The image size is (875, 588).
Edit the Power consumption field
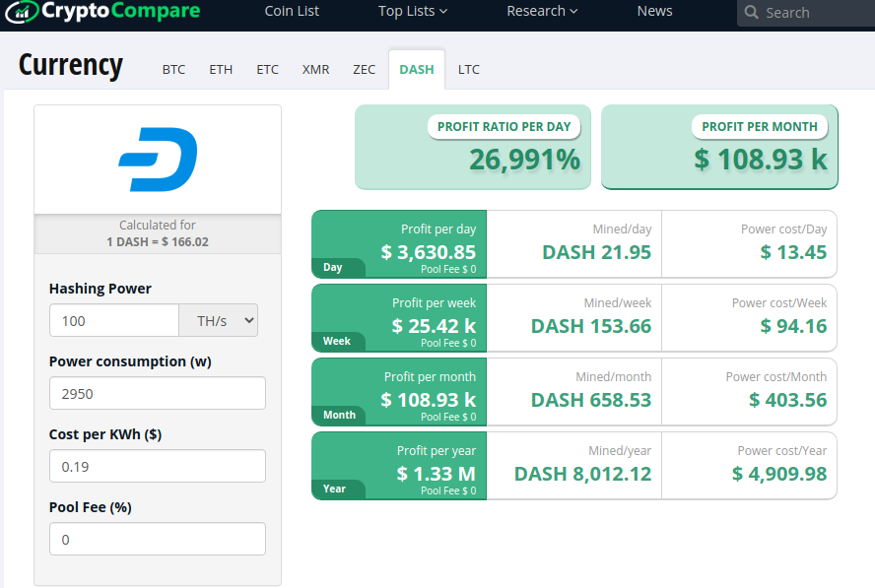click(158, 393)
